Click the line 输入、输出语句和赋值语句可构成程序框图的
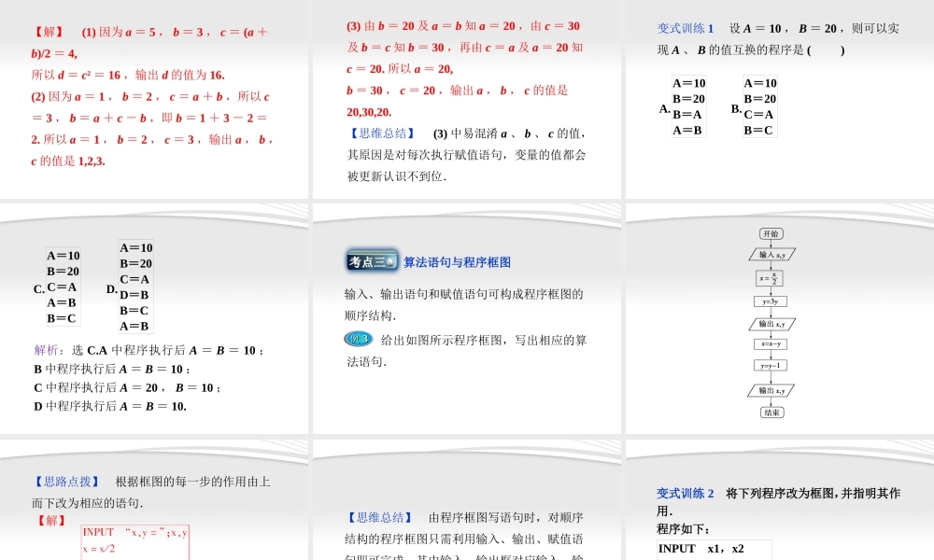Viewport: 934px width, 560px height. [463, 294]
